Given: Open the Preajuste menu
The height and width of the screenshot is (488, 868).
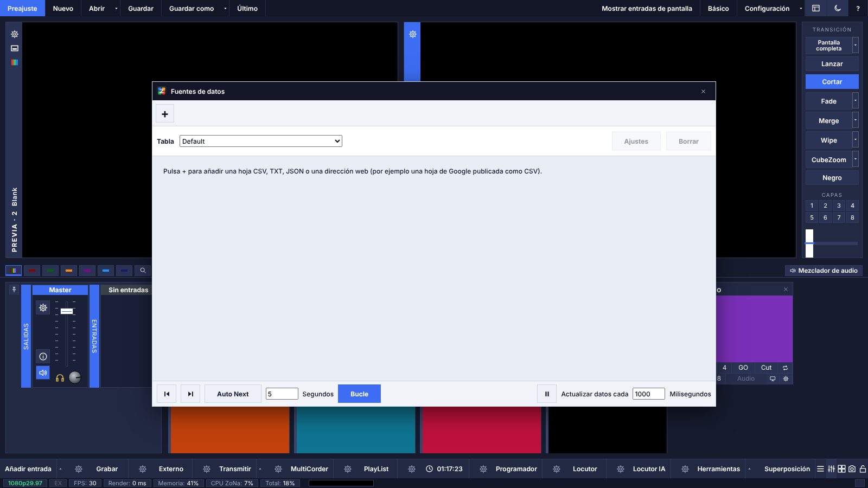Looking at the screenshot, I should click(22, 8).
